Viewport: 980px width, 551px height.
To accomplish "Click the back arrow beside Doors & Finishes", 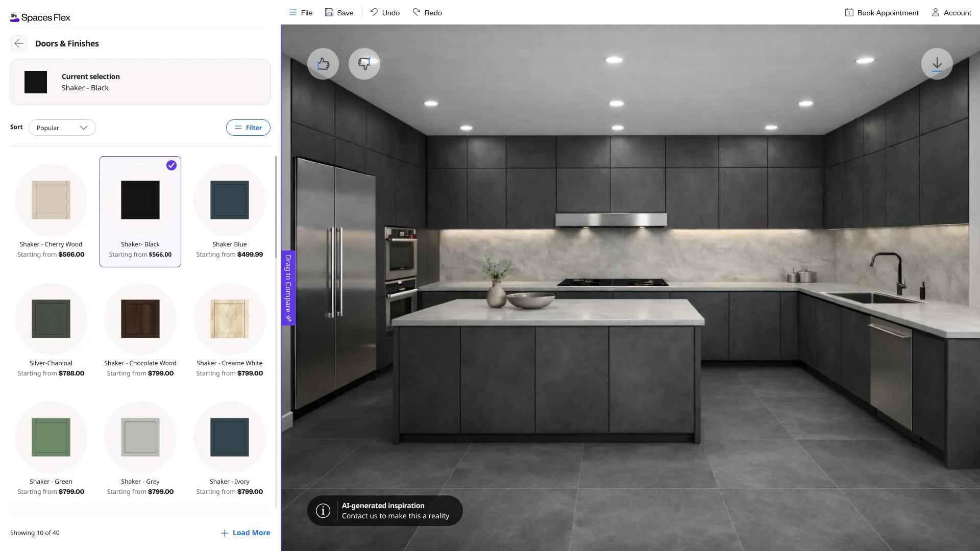I will tap(19, 43).
